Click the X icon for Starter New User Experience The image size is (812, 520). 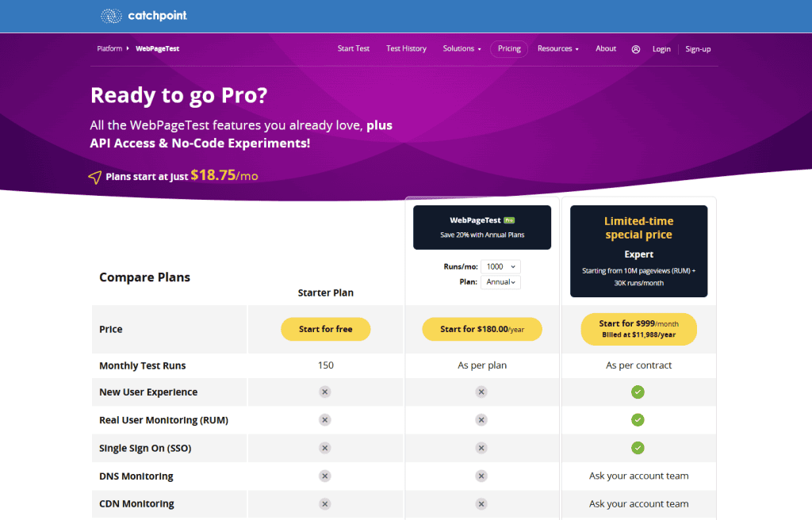pos(324,392)
